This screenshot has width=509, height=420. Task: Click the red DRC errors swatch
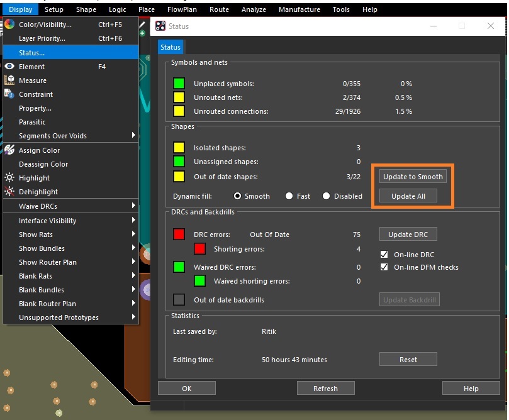click(179, 235)
